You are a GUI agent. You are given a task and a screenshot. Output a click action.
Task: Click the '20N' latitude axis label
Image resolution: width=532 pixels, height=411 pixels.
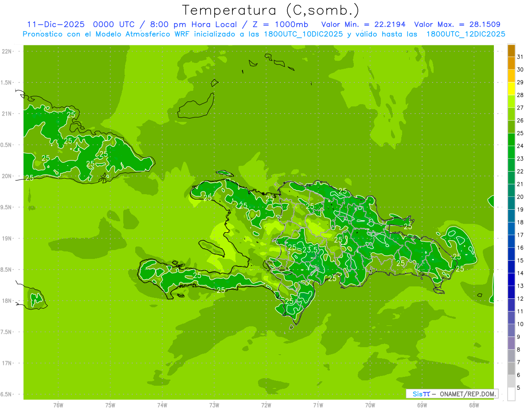tap(8, 176)
